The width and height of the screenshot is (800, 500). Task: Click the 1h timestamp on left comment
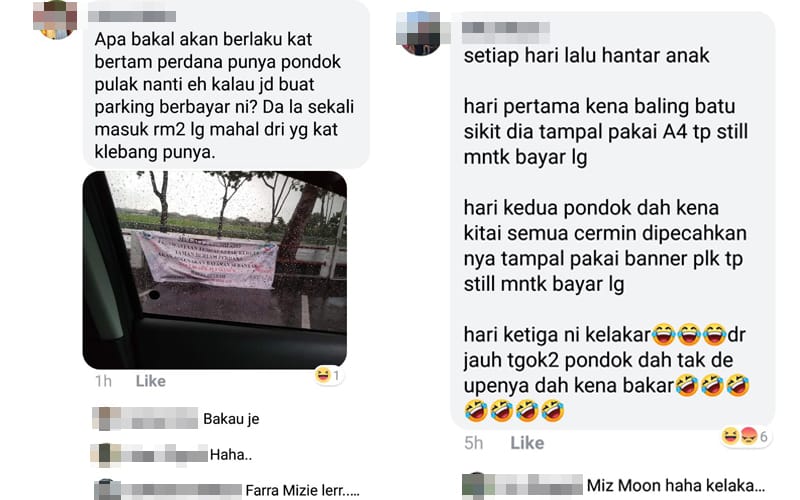[x=104, y=381]
